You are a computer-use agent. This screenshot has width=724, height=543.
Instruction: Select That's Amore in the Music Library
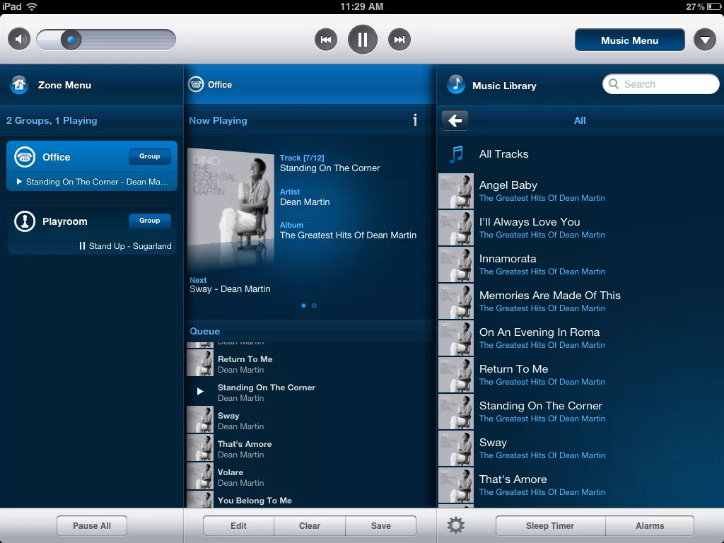point(580,485)
